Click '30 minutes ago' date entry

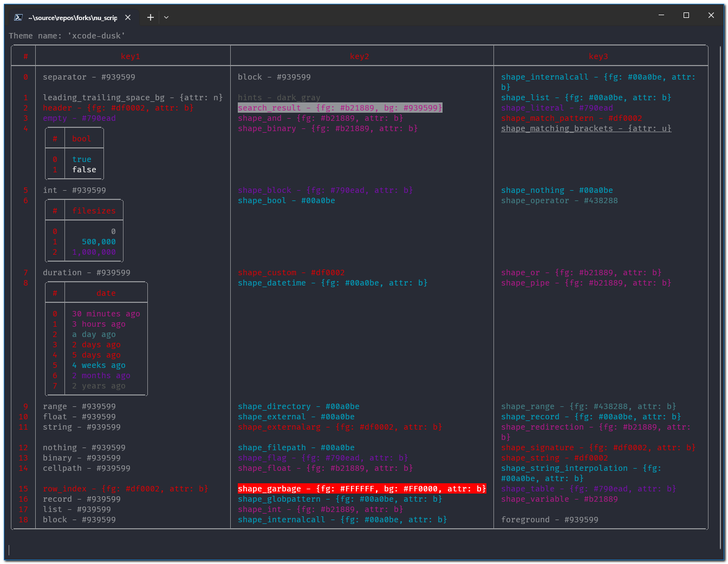click(x=106, y=314)
